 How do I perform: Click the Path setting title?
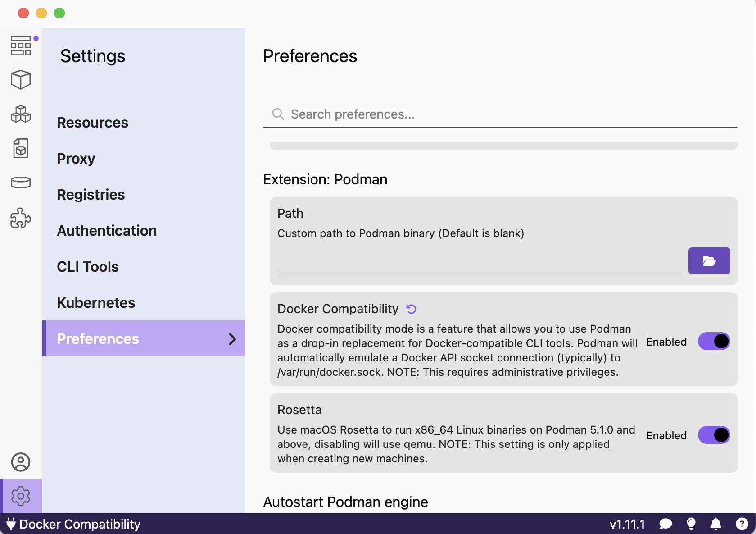click(290, 213)
